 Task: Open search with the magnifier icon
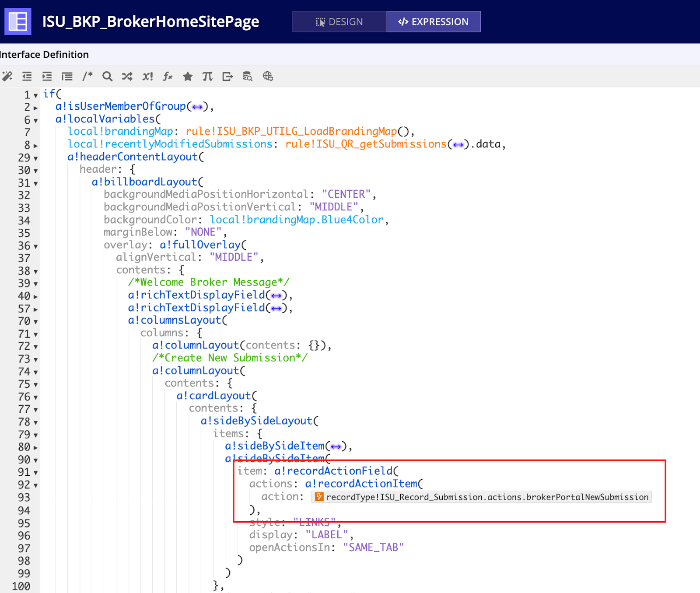coord(107,77)
